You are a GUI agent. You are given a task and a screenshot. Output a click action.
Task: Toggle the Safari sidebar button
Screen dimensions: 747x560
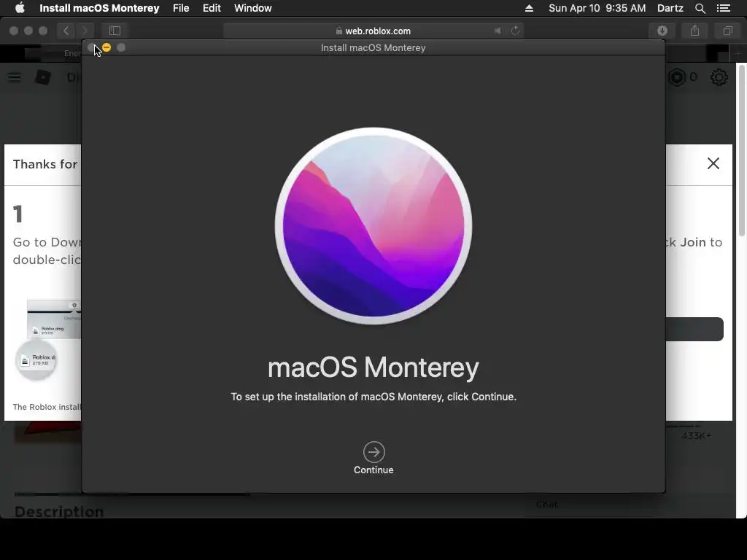click(115, 31)
